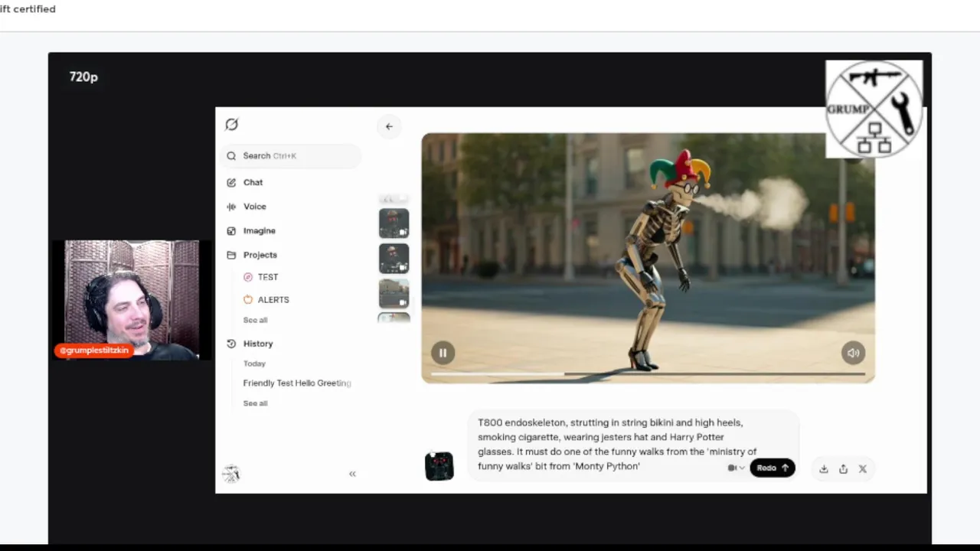
Task: Click the Search magnifier icon
Action: tap(231, 155)
